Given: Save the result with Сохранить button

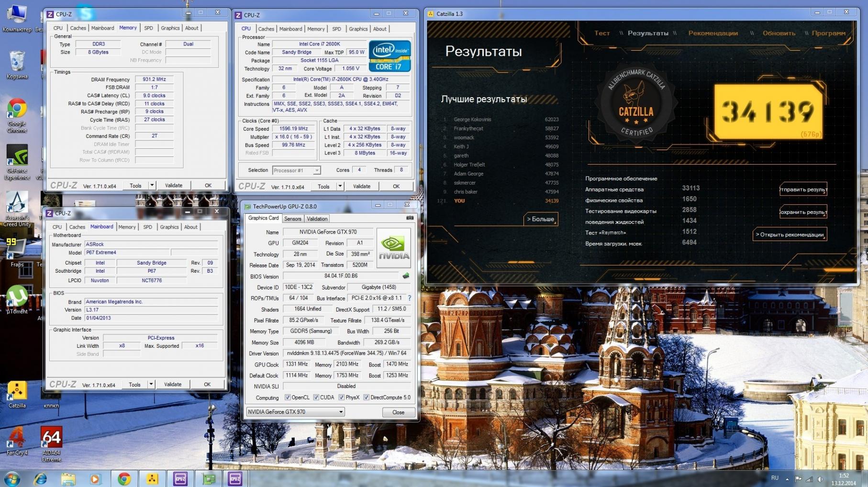Looking at the screenshot, I should coord(803,212).
